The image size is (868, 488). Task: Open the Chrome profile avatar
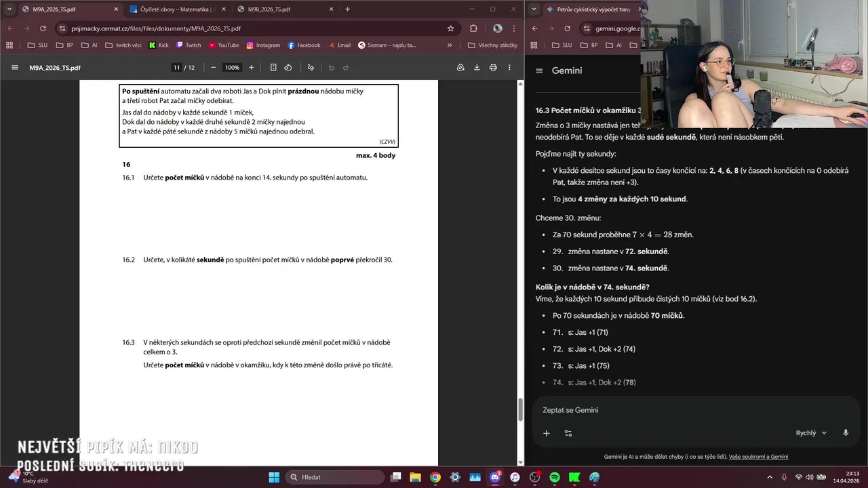tap(498, 28)
